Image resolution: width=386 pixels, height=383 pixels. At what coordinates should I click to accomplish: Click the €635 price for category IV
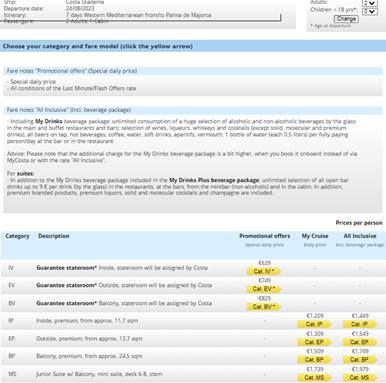click(265, 263)
